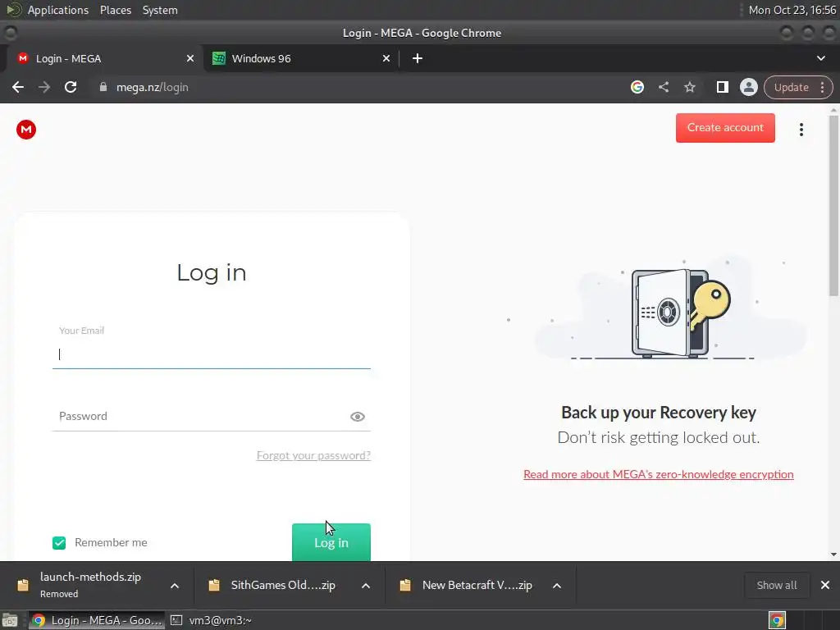Close the downloads bar
This screenshot has width=840, height=630.
tap(825, 585)
